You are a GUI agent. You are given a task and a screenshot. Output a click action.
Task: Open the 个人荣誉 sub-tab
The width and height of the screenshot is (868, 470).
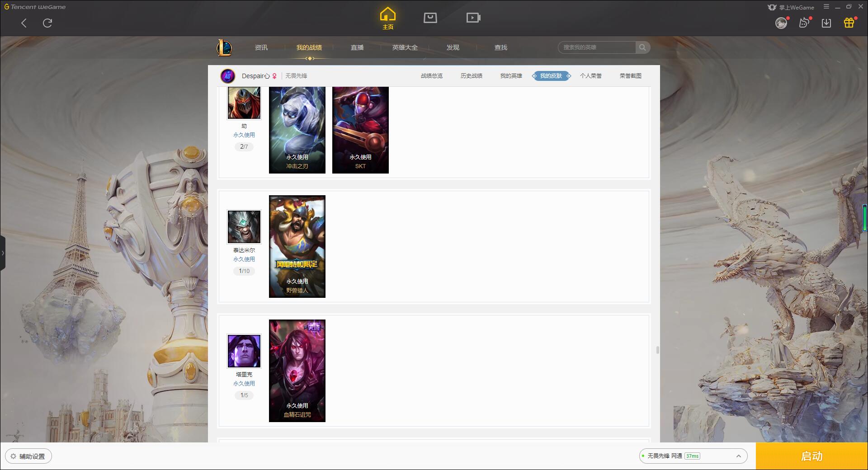[x=591, y=76]
